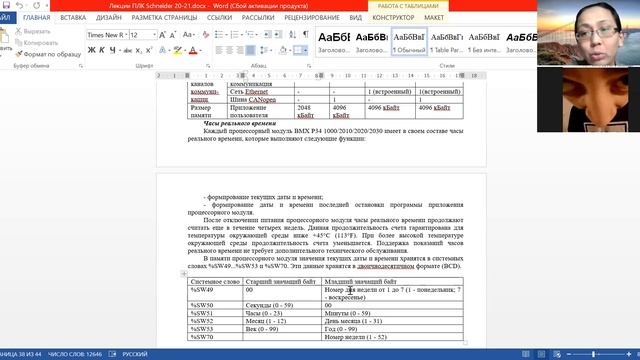Click the Text Effects icon

[x=162, y=50]
